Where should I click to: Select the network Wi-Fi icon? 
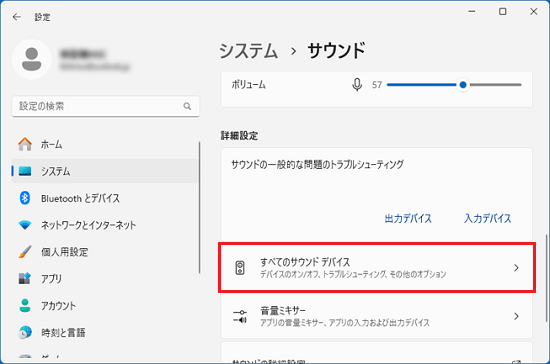coord(25,225)
